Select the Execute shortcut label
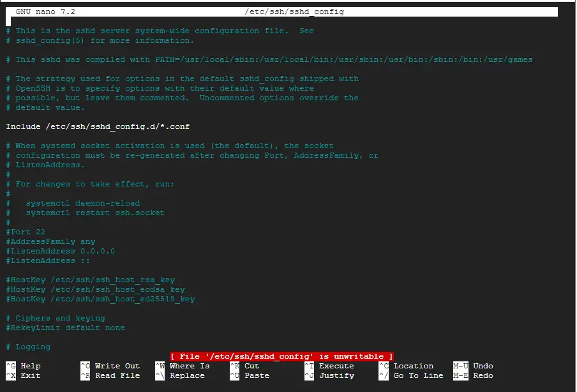 coord(336,366)
